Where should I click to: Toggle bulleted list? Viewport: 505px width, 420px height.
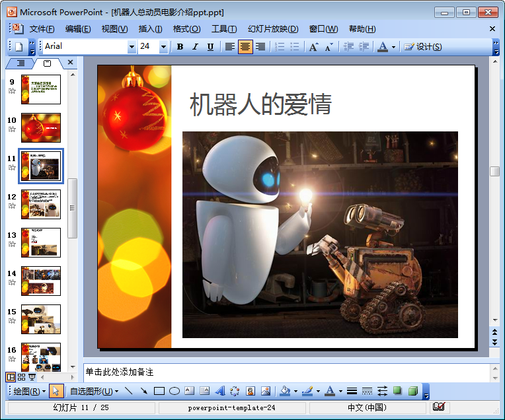point(294,47)
